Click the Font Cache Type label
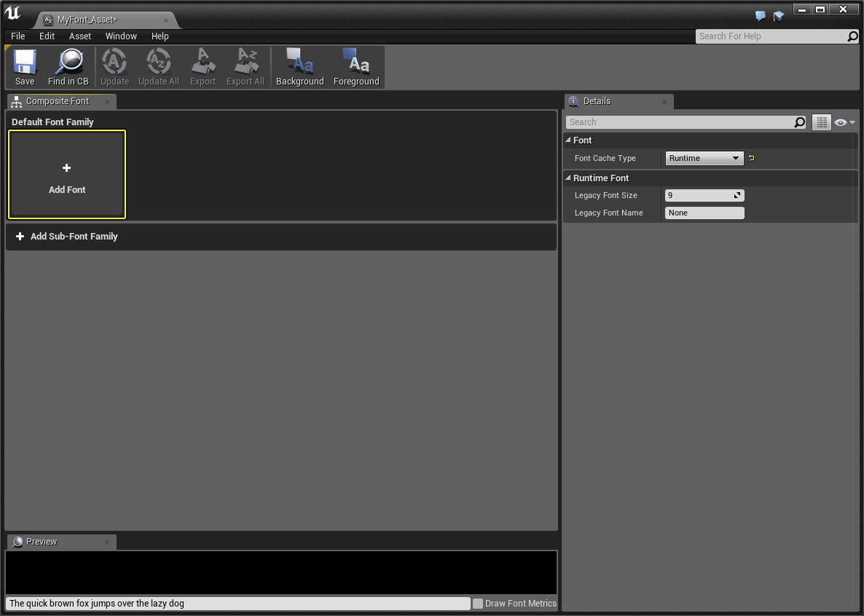This screenshot has width=864, height=616. coord(605,158)
